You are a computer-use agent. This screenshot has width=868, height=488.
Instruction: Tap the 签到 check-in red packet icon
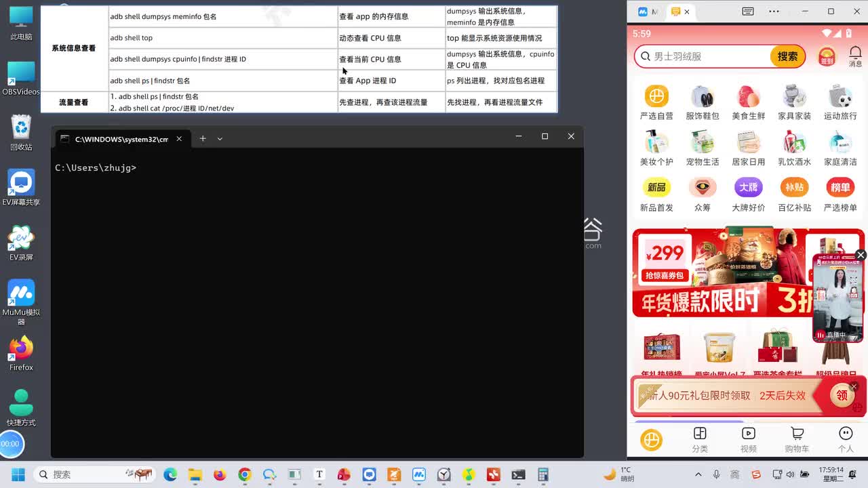pyautogui.click(x=827, y=57)
